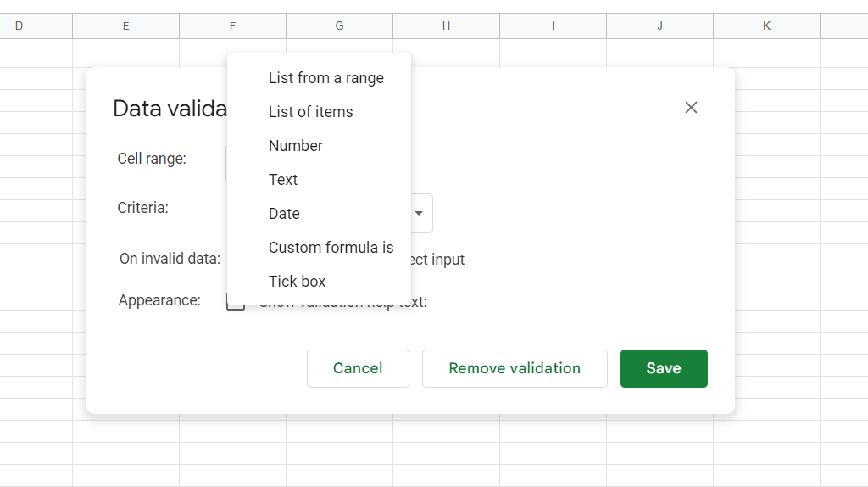Toggle the validation help text checkbox
Viewport: 868px width, 487px height.
click(234, 304)
